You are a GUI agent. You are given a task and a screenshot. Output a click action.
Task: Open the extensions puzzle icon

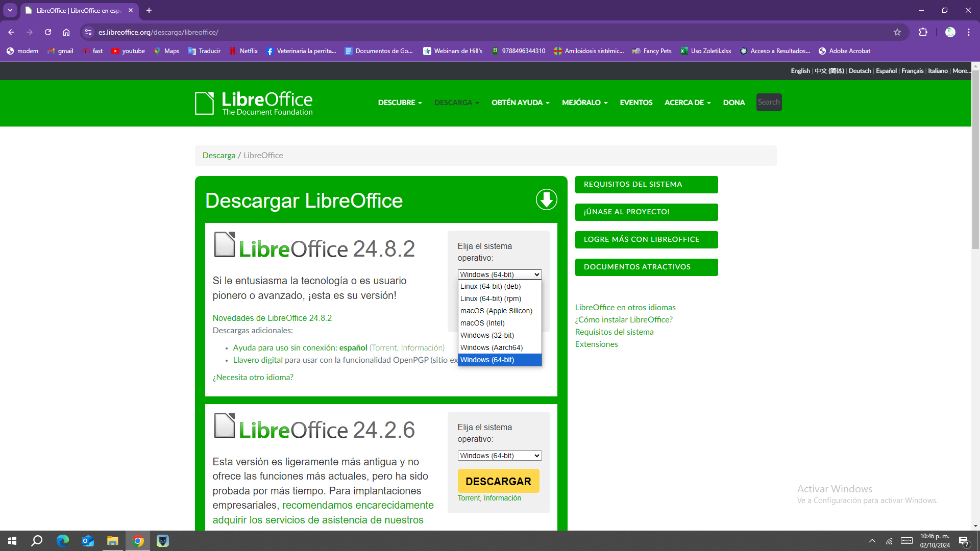pyautogui.click(x=923, y=32)
